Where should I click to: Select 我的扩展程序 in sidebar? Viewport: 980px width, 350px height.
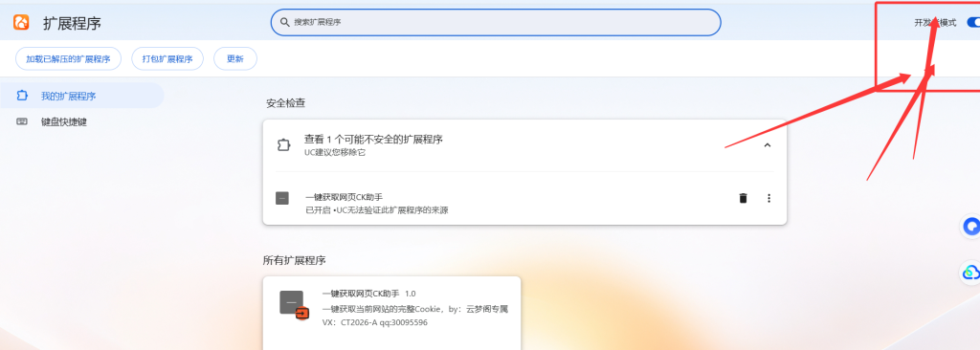tap(81, 96)
